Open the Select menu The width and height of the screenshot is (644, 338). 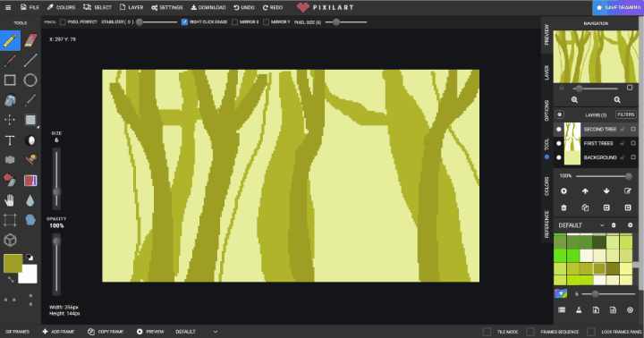click(97, 7)
